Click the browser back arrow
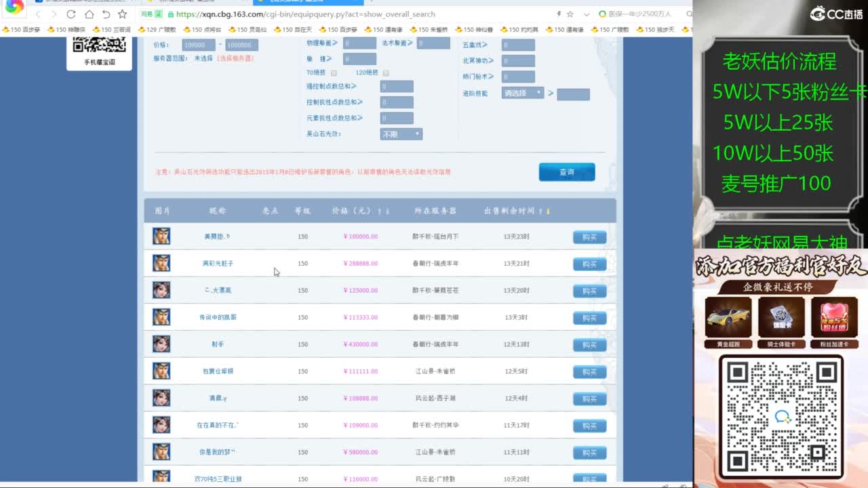Viewport: 868px width, 488px height. (x=38, y=14)
